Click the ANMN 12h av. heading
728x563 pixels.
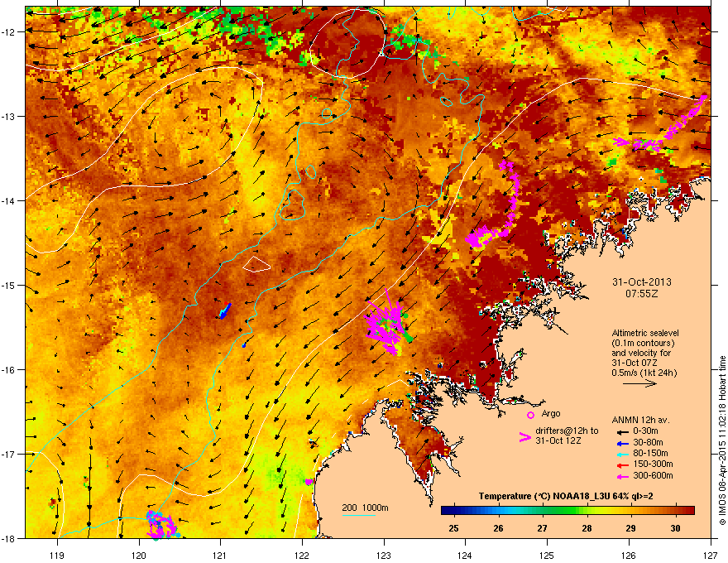coord(640,420)
